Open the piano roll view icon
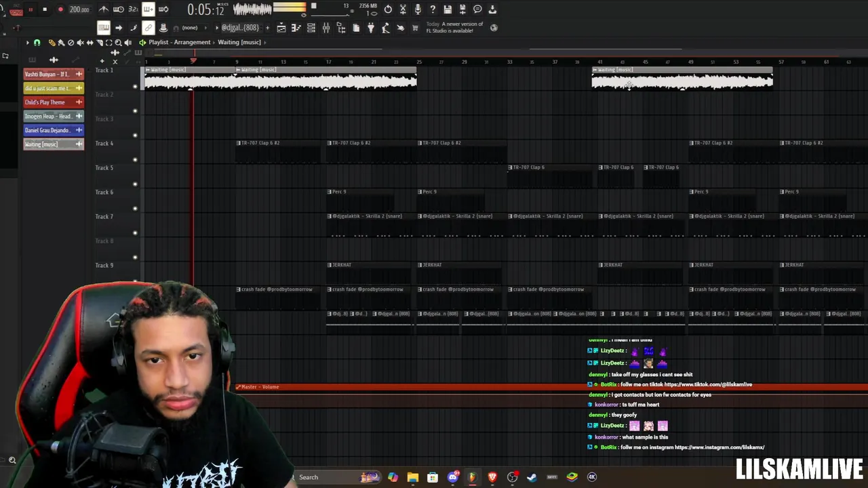The image size is (868, 488). coord(296,28)
